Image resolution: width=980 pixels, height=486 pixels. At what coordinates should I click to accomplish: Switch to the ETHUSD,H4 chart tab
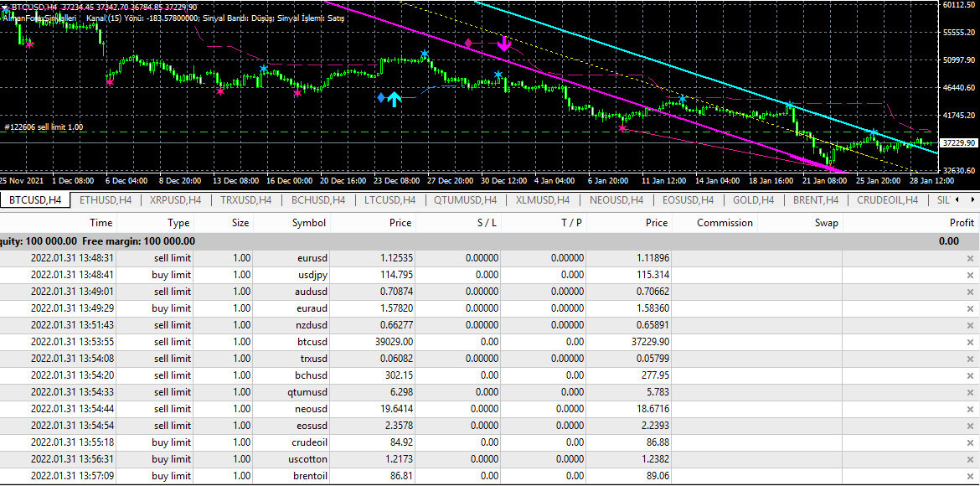click(106, 200)
